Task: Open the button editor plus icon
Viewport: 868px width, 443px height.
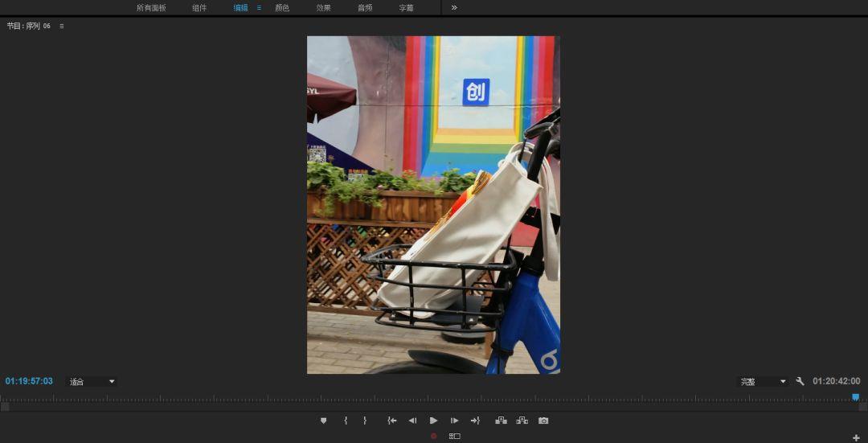Action: point(857,438)
